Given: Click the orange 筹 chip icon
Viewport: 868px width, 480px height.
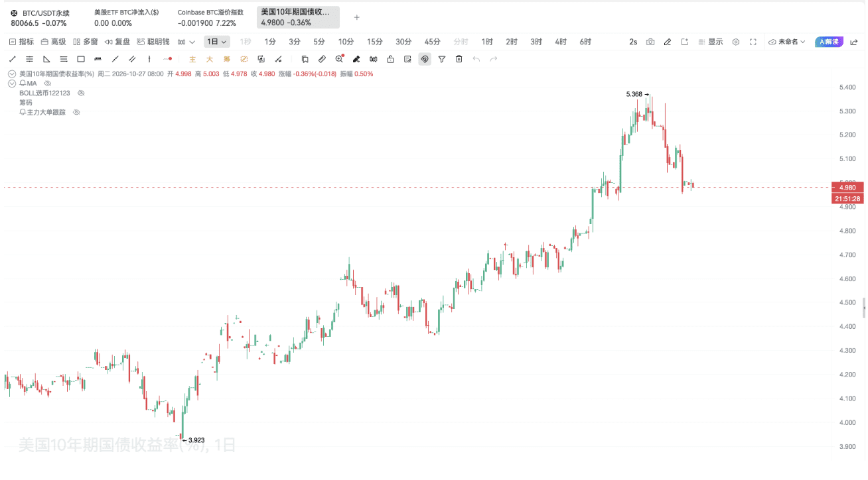Looking at the screenshot, I should pyautogui.click(x=227, y=59).
